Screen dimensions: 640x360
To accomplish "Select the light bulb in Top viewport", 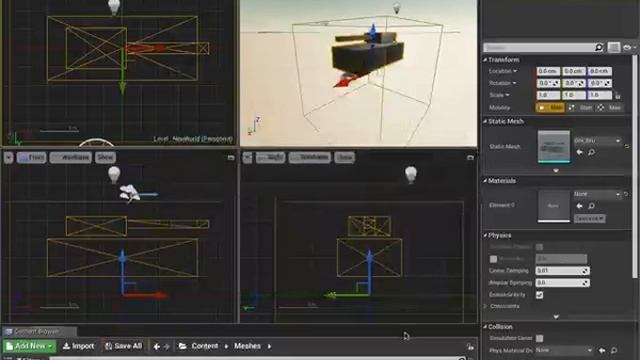I will tap(114, 7).
